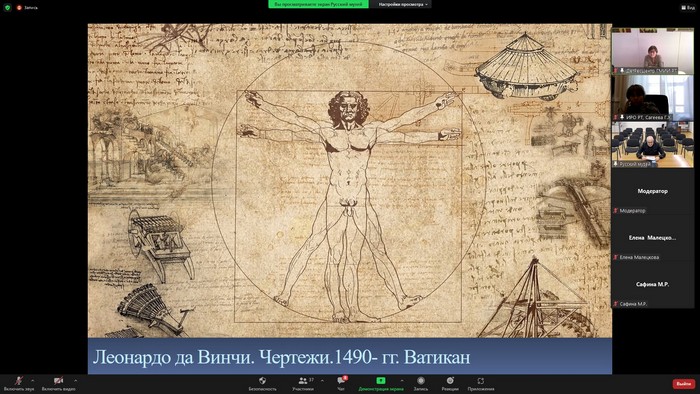Expand the chevron beside Участники

(x=322, y=381)
